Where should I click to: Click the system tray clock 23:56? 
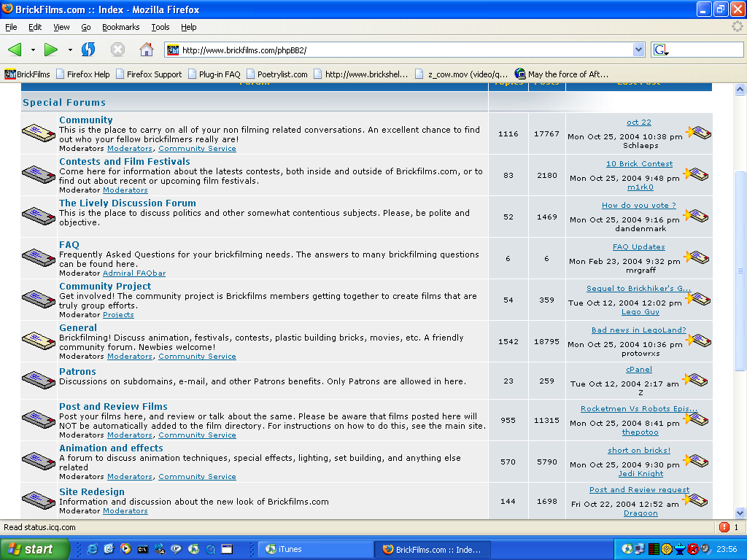pyautogui.click(x=727, y=549)
